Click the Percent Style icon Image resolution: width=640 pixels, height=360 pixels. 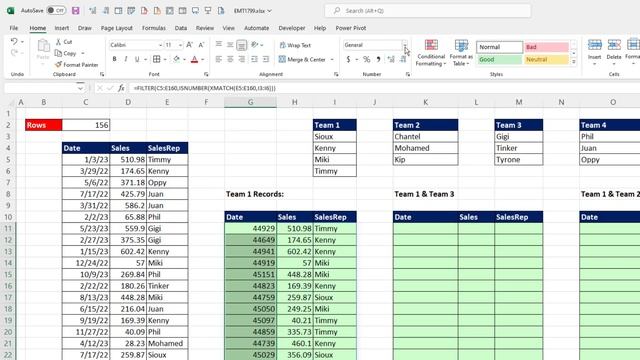[x=367, y=60]
